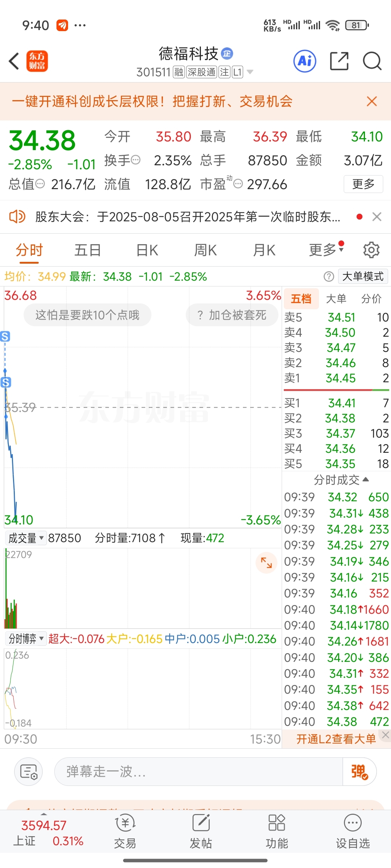Image resolution: width=391 pixels, height=868 pixels.
Task: Tap the back arrow icon
Action: click(14, 61)
